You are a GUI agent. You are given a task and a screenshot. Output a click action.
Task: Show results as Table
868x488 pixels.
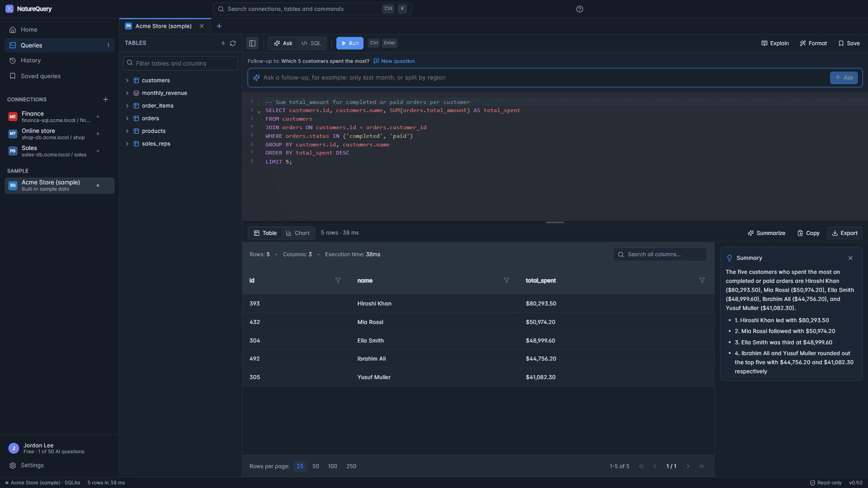click(265, 233)
